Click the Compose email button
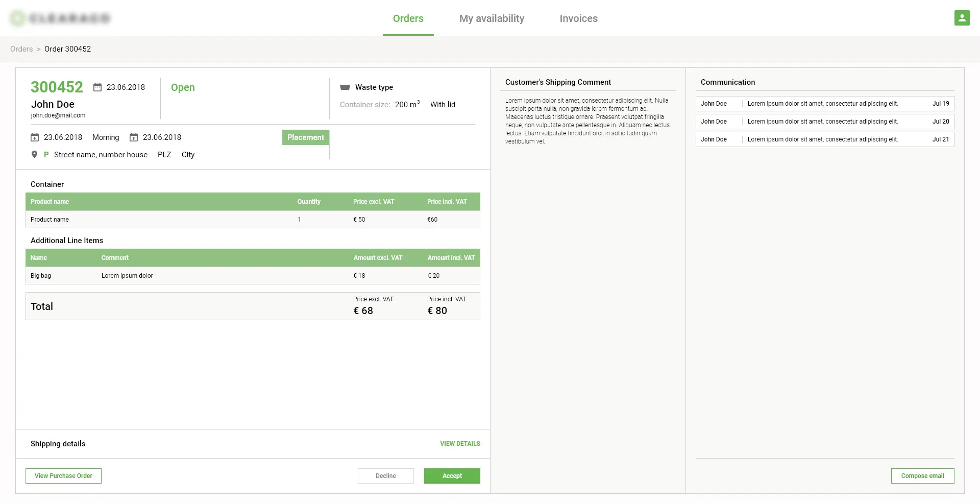The height and width of the screenshot is (503, 980). [x=922, y=476]
